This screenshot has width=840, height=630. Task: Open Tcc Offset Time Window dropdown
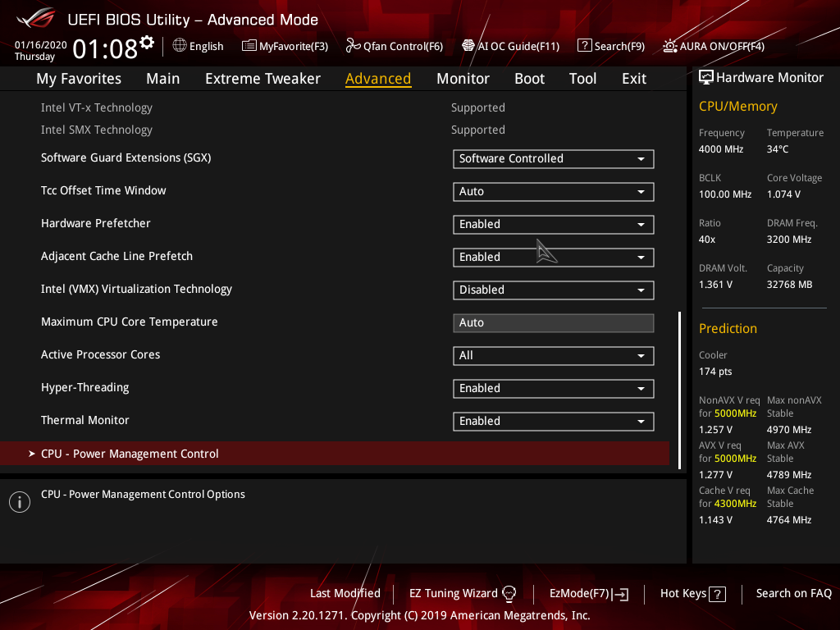(x=554, y=191)
